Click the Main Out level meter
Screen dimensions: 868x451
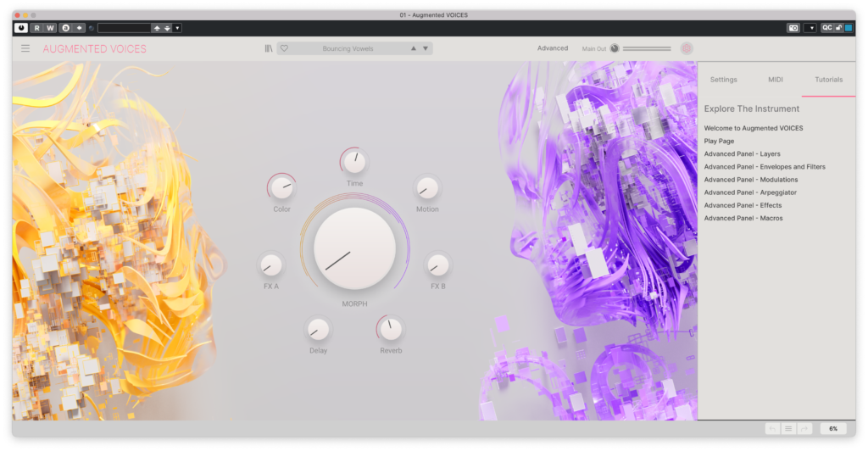[x=647, y=48]
